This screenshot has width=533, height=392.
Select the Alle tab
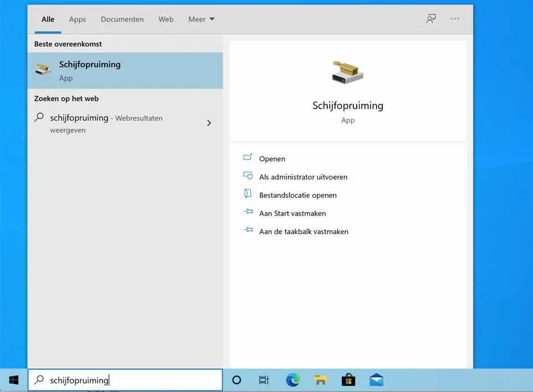(x=48, y=19)
